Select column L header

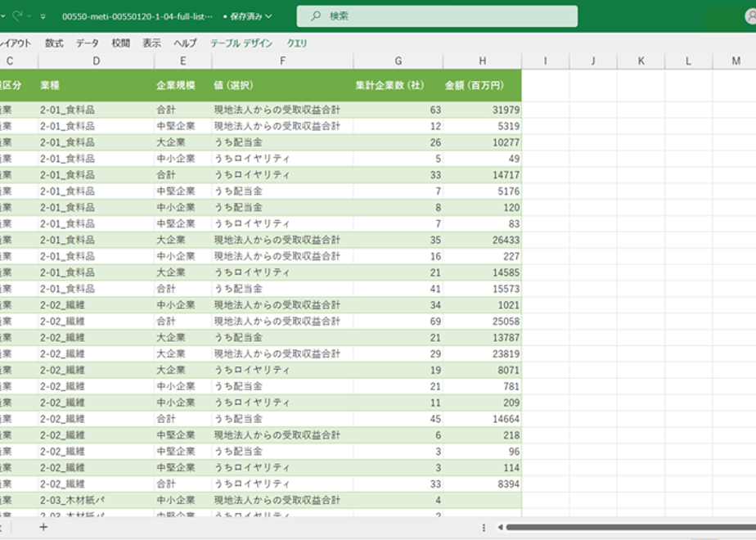pyautogui.click(x=689, y=61)
